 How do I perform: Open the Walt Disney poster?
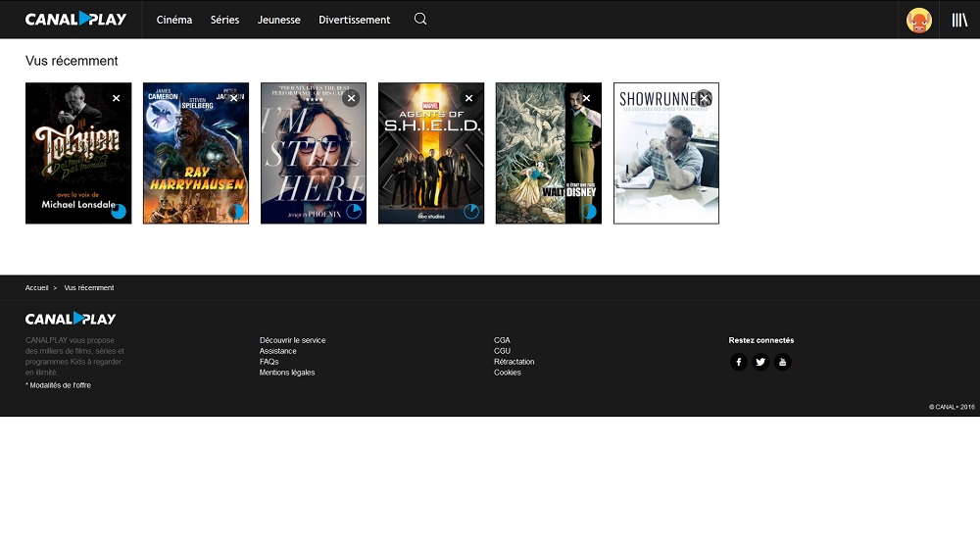point(548,153)
